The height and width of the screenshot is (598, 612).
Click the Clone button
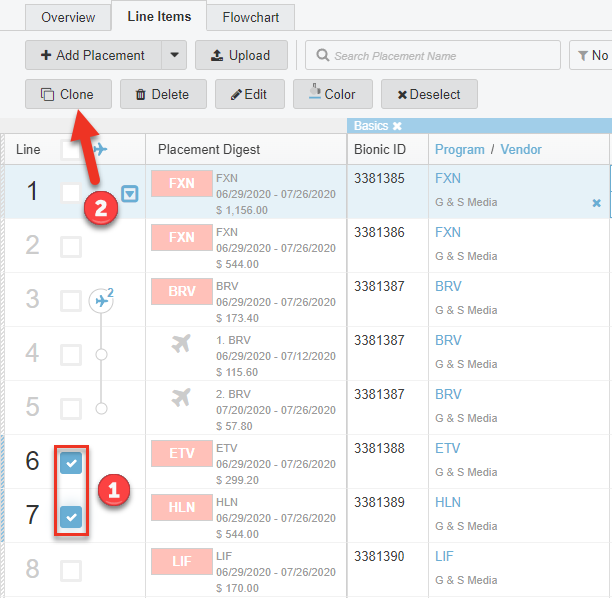(67, 95)
